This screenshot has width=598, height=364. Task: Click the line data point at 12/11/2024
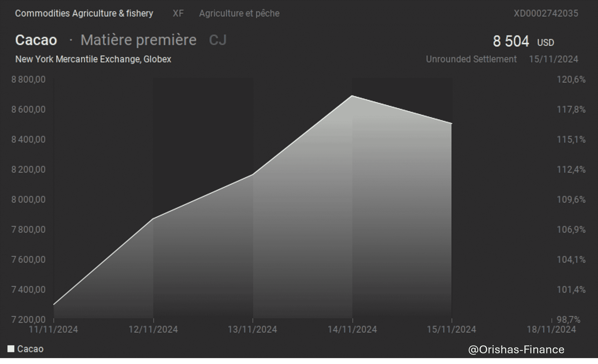pos(153,219)
